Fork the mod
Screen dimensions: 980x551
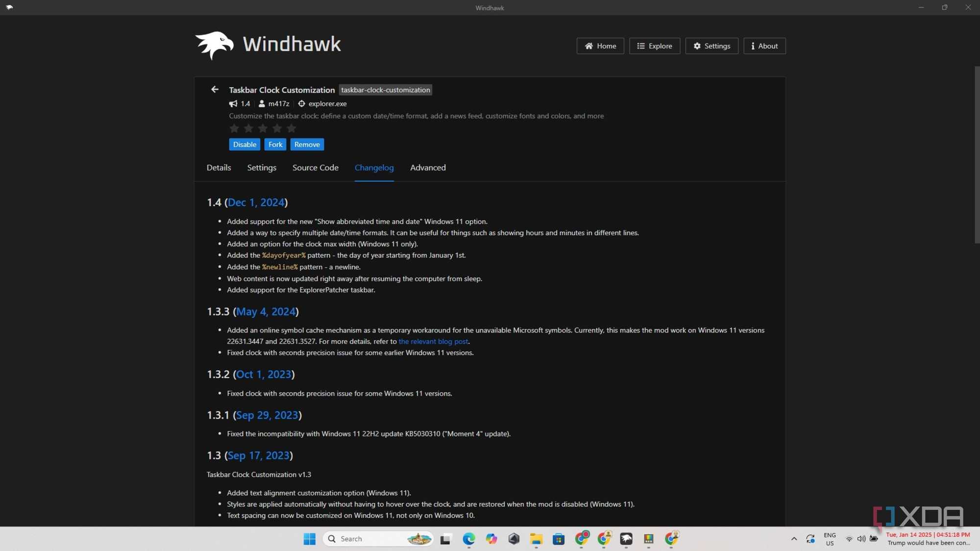(275, 144)
